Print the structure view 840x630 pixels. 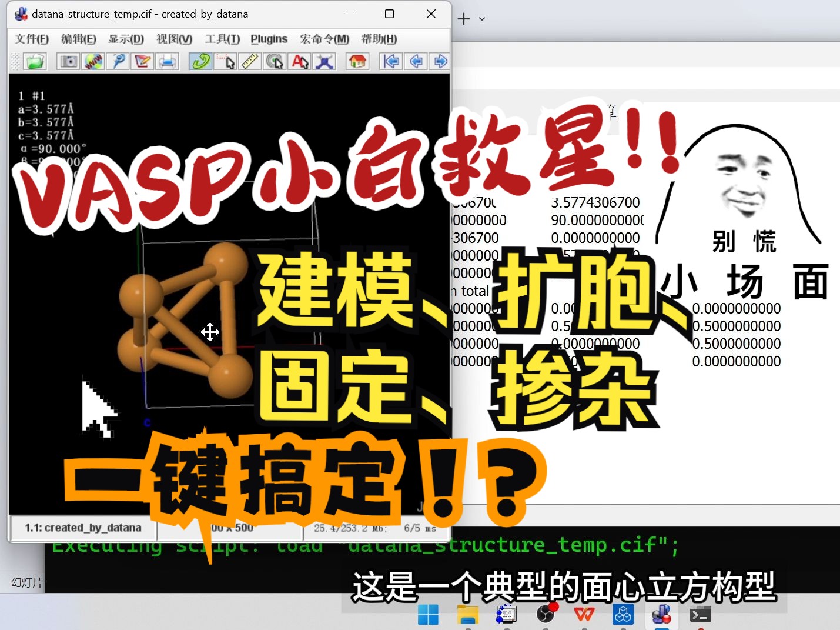click(167, 61)
